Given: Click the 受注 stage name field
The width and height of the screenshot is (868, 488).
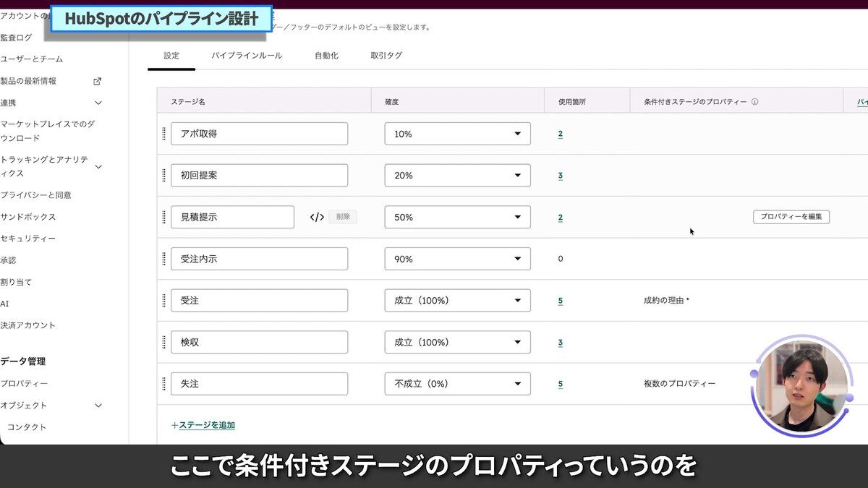Looking at the screenshot, I should pyautogui.click(x=259, y=301).
